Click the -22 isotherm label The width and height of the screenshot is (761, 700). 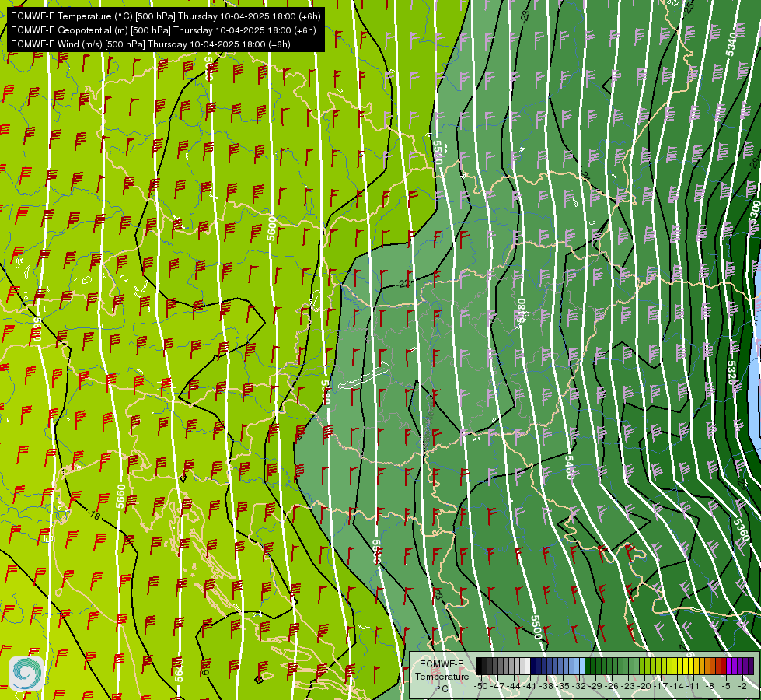[x=403, y=283]
